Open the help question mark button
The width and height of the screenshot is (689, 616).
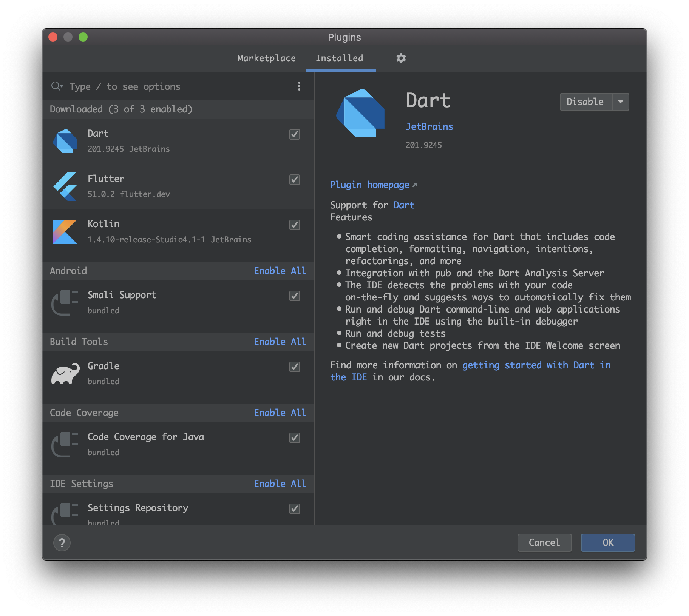coord(62,543)
